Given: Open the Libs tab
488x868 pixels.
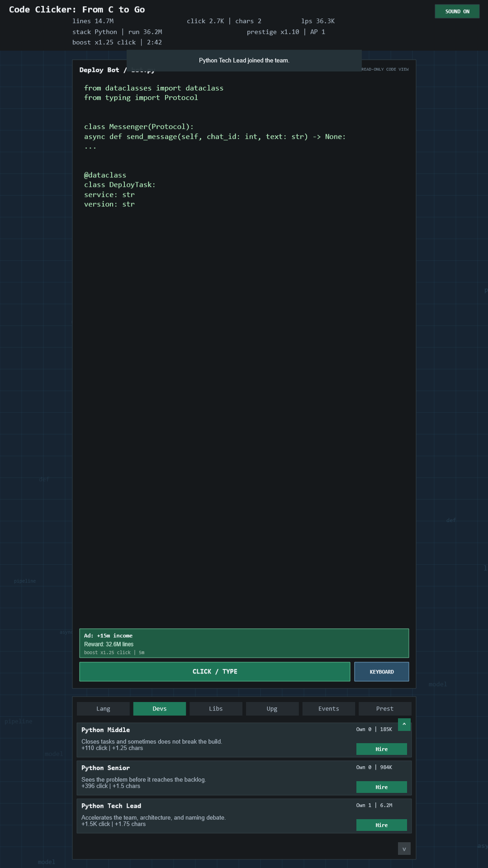Looking at the screenshot, I should click(216, 709).
